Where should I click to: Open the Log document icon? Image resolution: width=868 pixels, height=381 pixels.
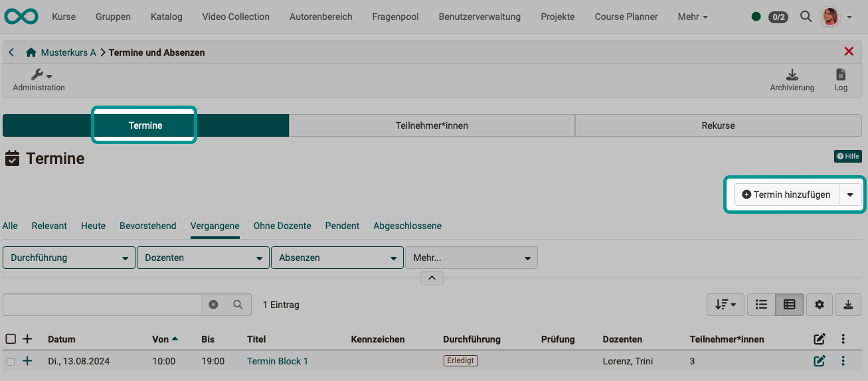(841, 80)
